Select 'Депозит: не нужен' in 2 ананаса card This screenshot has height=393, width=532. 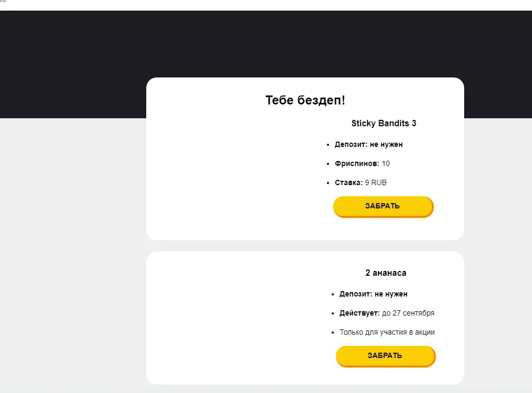pyautogui.click(x=373, y=294)
